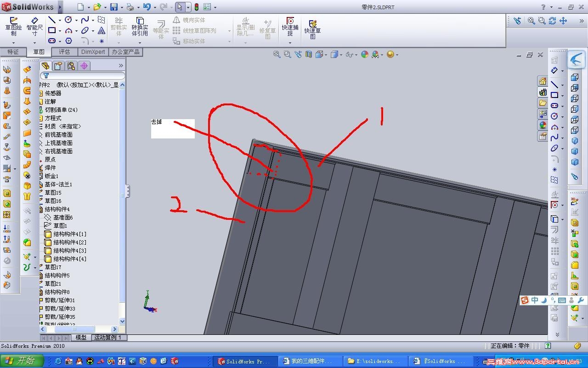The height and width of the screenshot is (368, 588).
Task: Open the Section View tool in view toolbar
Action: pos(308,54)
